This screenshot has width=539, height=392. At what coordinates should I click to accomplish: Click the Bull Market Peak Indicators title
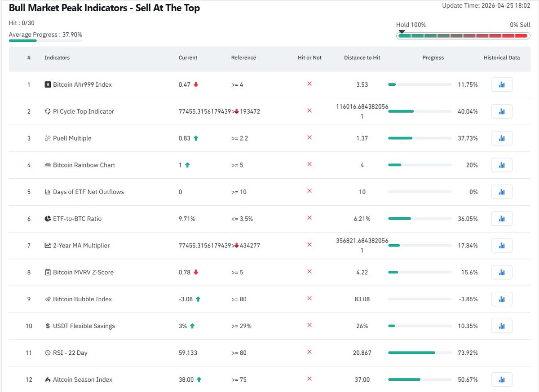click(x=104, y=8)
